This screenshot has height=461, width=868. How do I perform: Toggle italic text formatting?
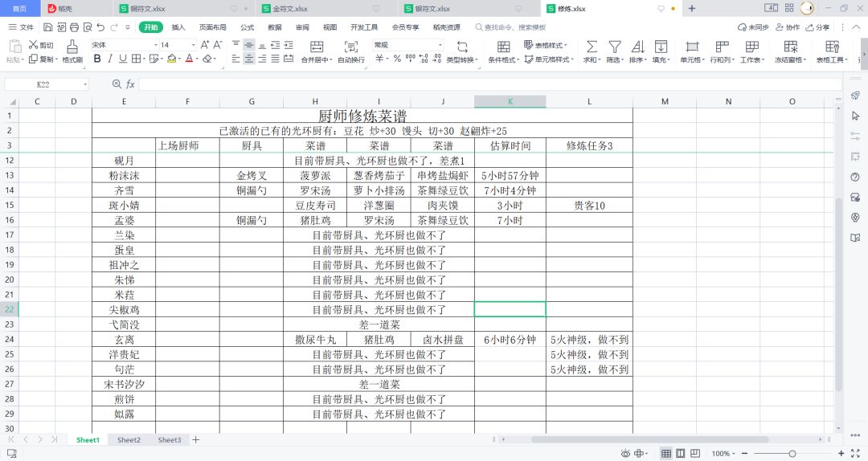point(110,59)
